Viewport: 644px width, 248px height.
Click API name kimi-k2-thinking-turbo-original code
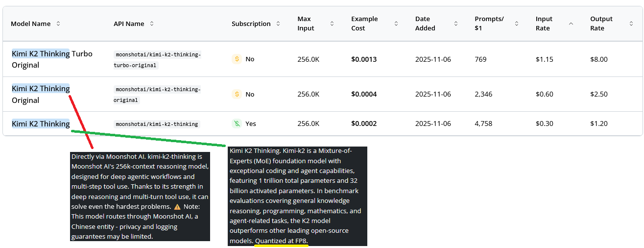coord(157,59)
